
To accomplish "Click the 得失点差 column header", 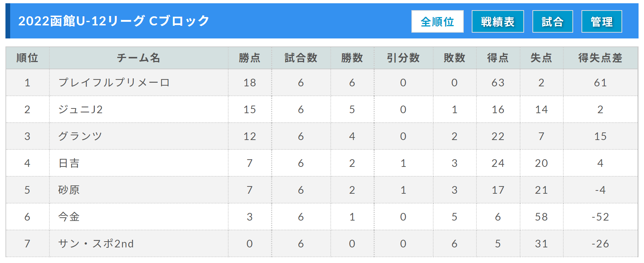I will point(600,58).
